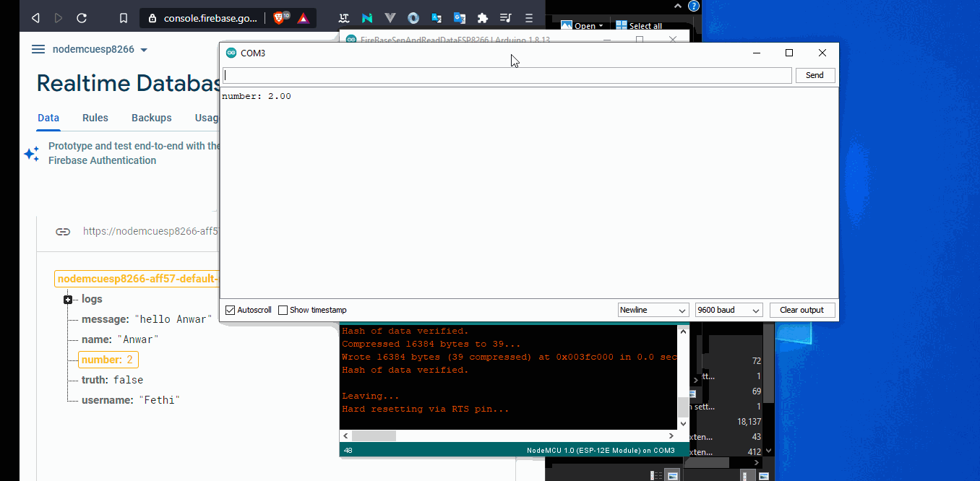
Task: Click the 18,137 value in File Explorer list
Action: click(749, 422)
